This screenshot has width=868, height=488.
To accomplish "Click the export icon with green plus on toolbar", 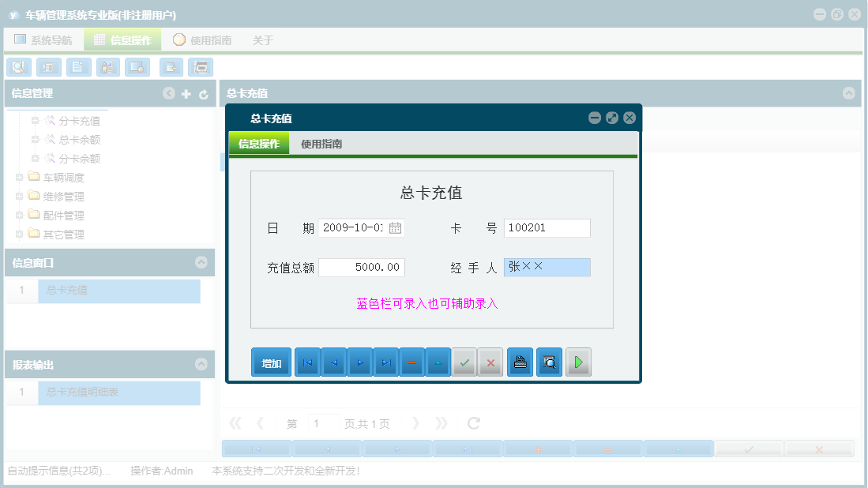I will (x=171, y=67).
